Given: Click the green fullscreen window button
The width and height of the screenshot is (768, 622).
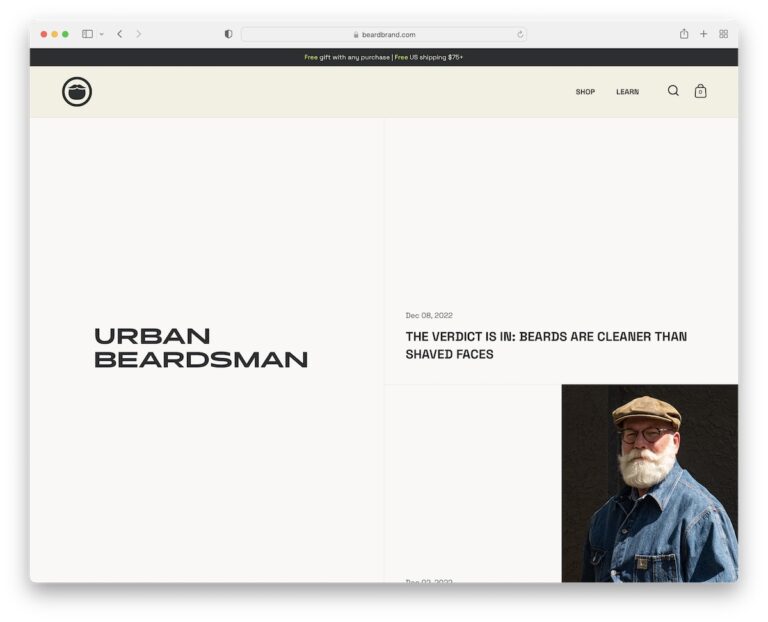Looking at the screenshot, I should (65, 34).
